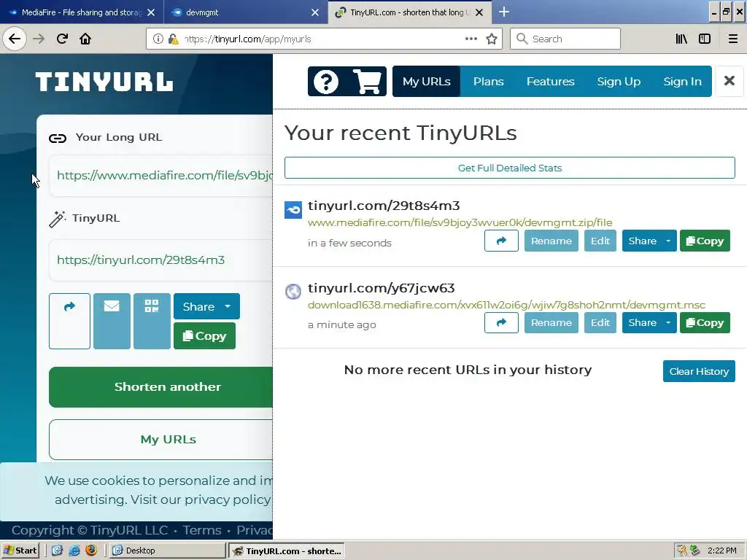Click the Internet Explorer quick launch icon
Viewport: 747px width, 560px height.
click(74, 550)
